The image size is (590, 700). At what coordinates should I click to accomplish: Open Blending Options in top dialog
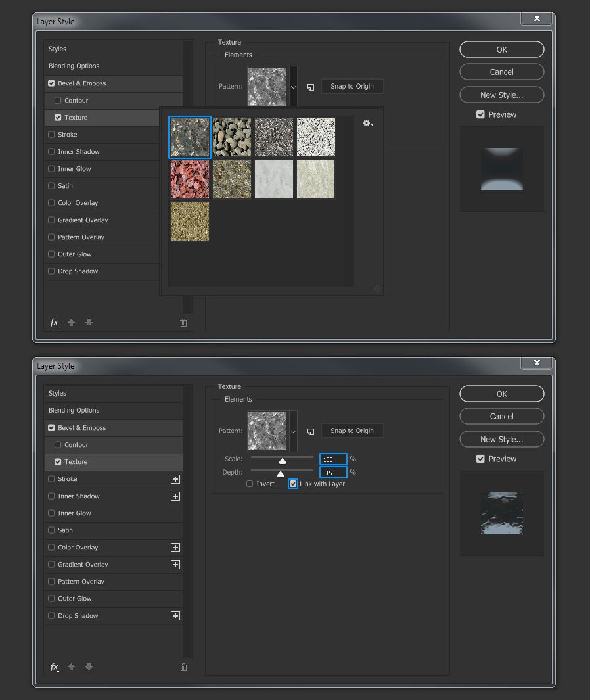(114, 66)
